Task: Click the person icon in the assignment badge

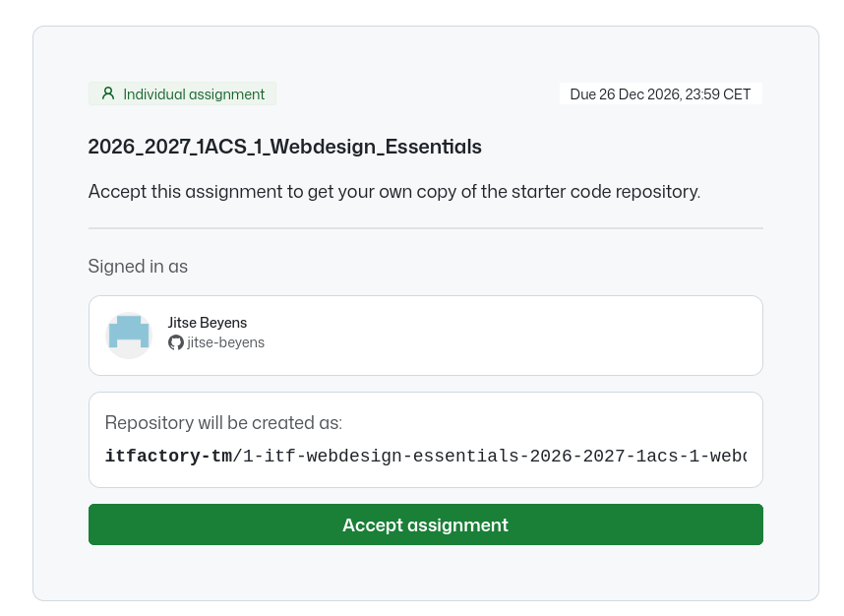Action: [x=108, y=93]
